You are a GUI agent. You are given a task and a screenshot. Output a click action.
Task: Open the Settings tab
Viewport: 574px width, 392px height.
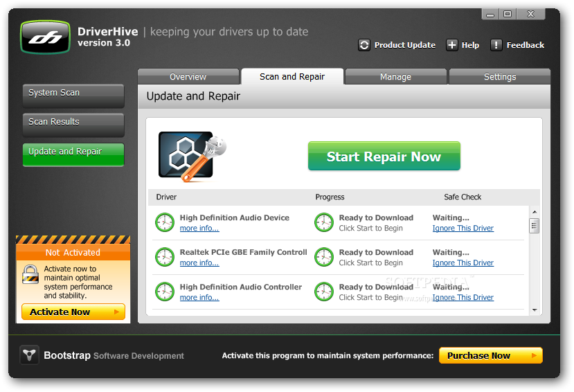[500, 76]
